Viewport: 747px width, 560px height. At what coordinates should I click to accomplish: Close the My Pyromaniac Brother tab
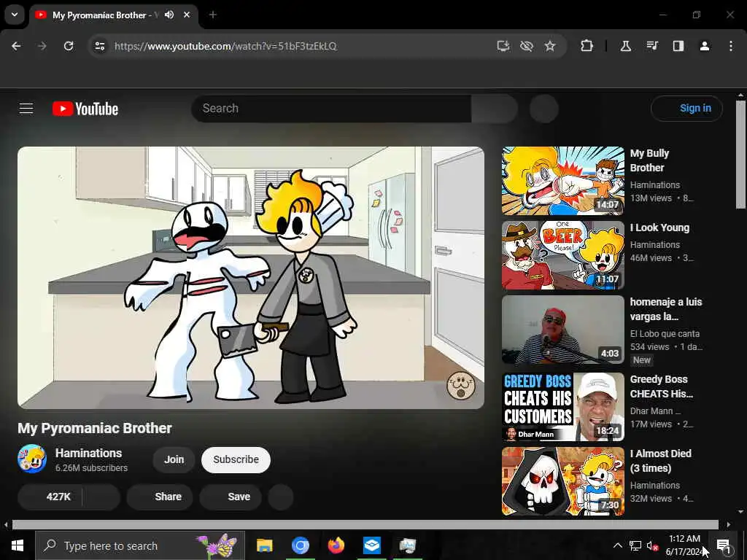tap(187, 15)
